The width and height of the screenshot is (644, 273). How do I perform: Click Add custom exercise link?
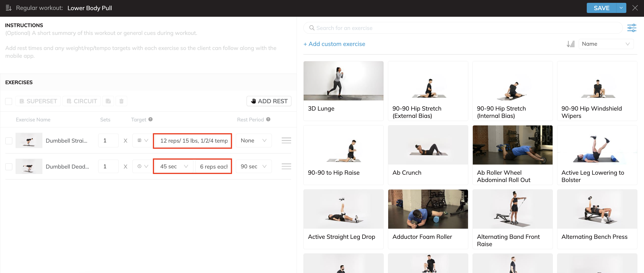click(x=334, y=44)
